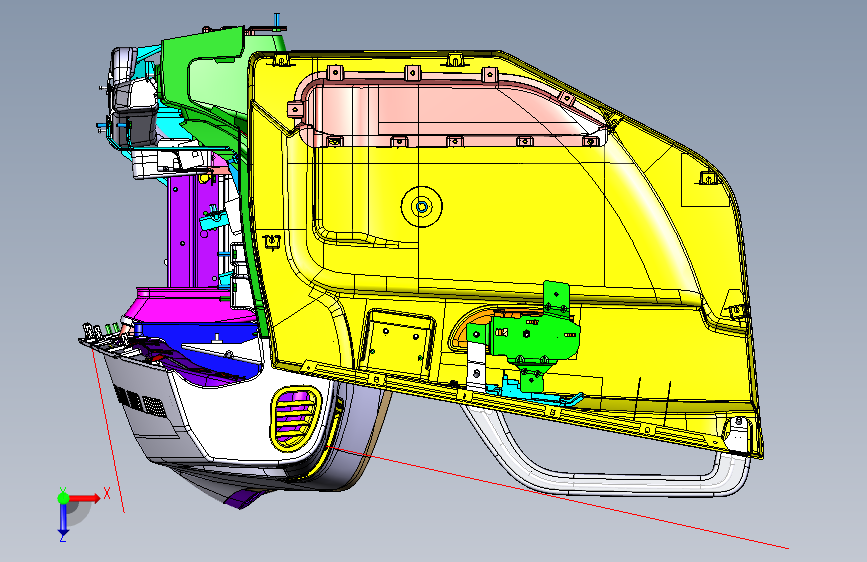Select the magenta shroud below the purple column
This screenshot has width=867, height=562.
point(188,307)
